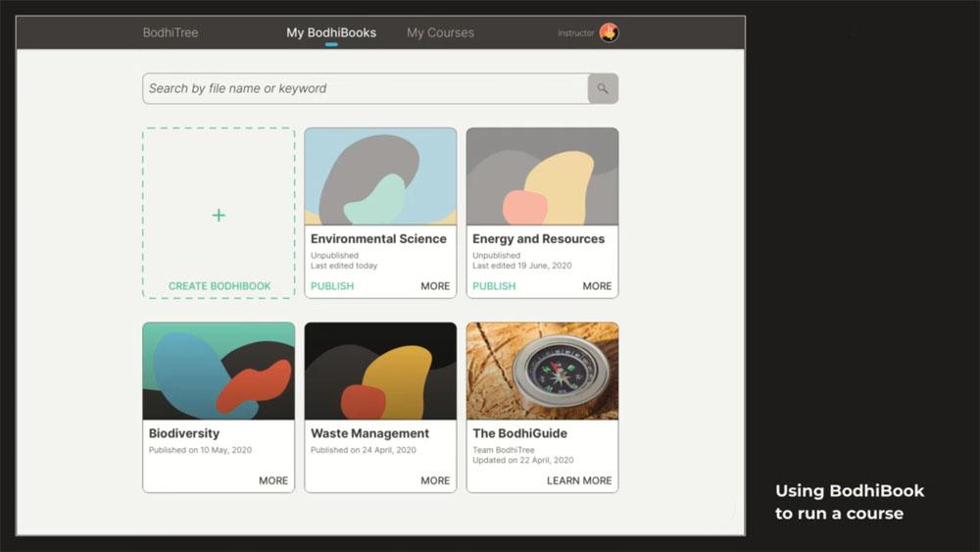The height and width of the screenshot is (552, 980).
Task: Switch to My Courses tab
Action: coord(440,32)
